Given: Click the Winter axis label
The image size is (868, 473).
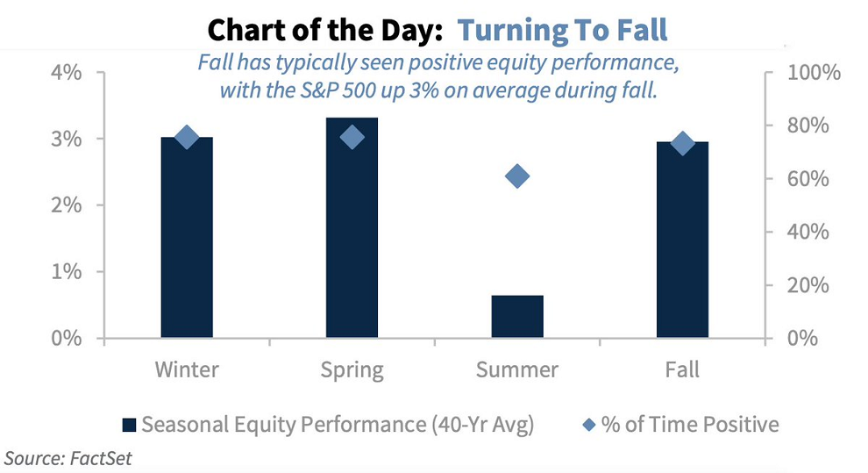Looking at the screenshot, I should [187, 369].
